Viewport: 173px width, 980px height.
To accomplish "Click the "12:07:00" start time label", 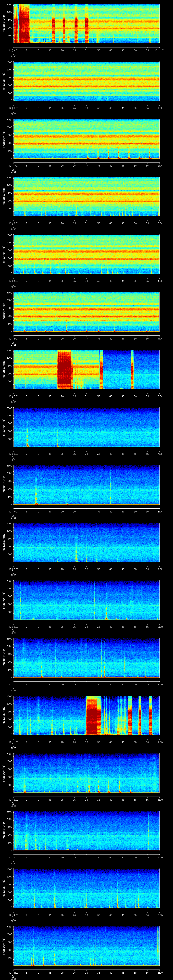I will tap(13, 512).
